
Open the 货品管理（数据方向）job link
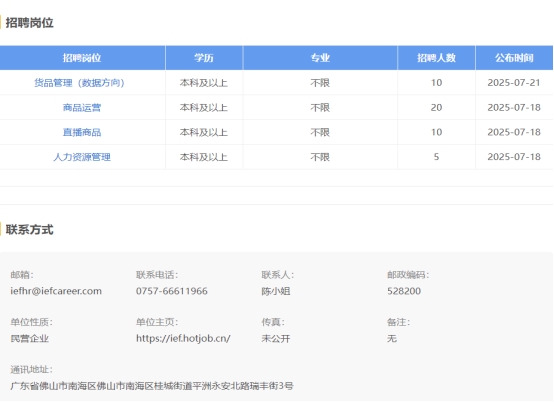click(79, 83)
